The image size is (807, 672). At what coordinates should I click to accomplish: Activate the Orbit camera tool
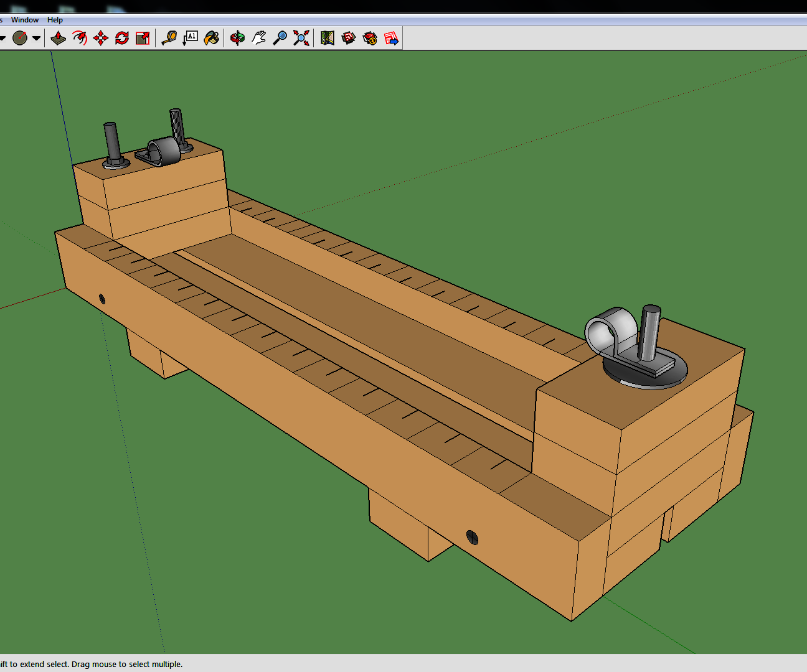[237, 39]
